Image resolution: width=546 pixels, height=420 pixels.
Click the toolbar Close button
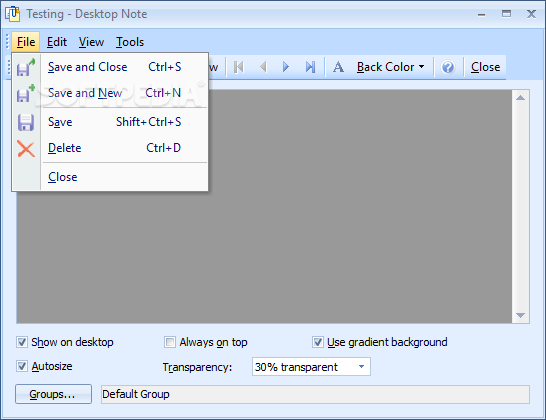pyautogui.click(x=485, y=67)
